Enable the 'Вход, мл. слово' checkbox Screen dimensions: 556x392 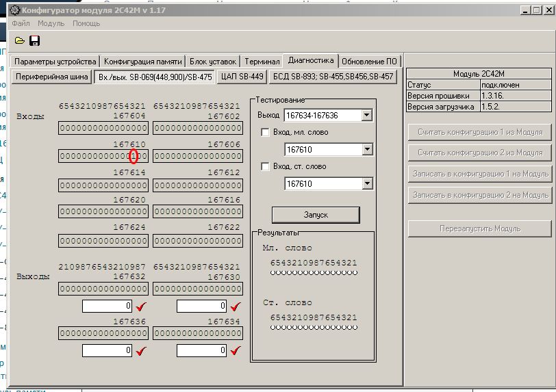[x=265, y=132]
